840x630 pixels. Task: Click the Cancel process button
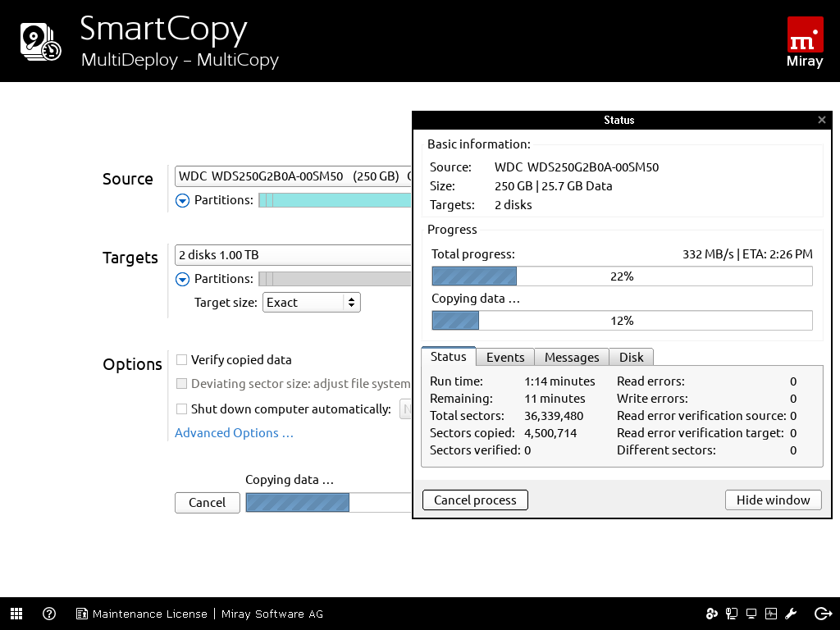click(x=474, y=500)
